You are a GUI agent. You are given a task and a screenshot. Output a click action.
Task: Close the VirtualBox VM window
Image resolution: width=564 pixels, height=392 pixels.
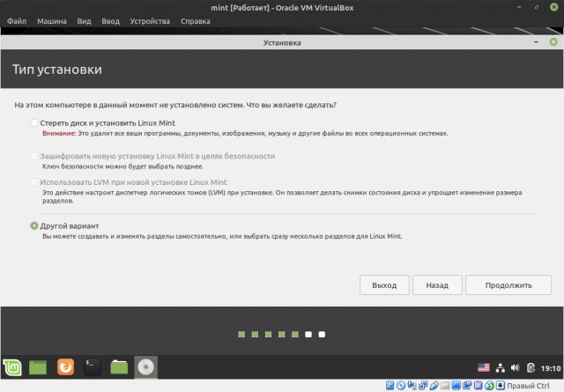[554, 7]
